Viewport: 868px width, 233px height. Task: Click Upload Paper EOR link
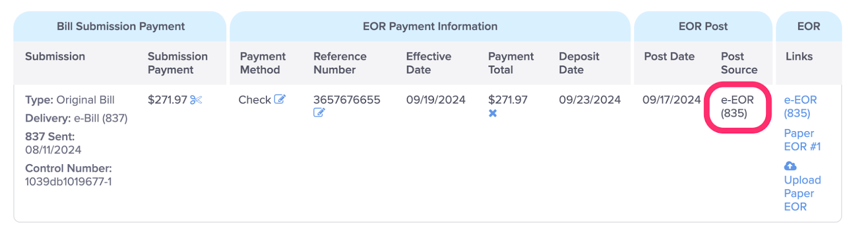click(802, 193)
